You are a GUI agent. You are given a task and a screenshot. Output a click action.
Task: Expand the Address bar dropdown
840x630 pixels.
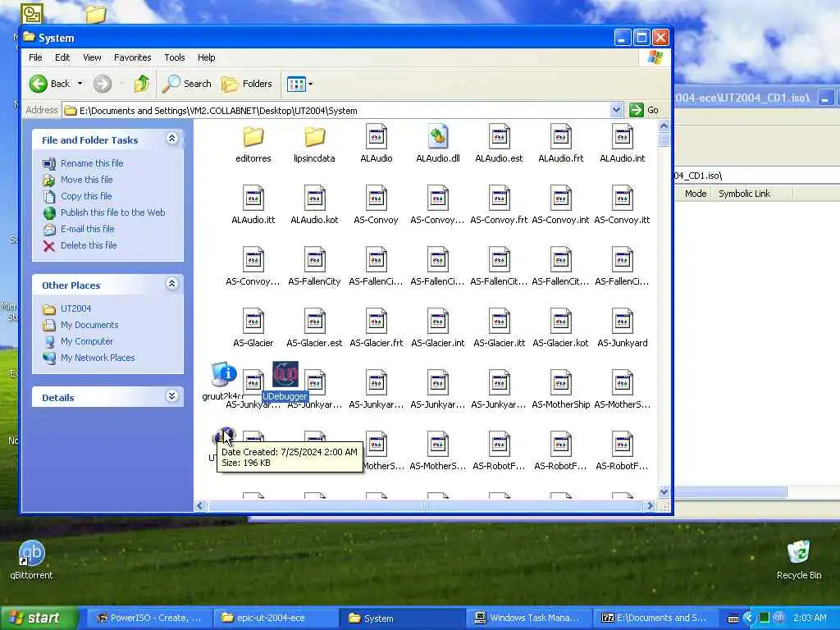[x=616, y=111]
